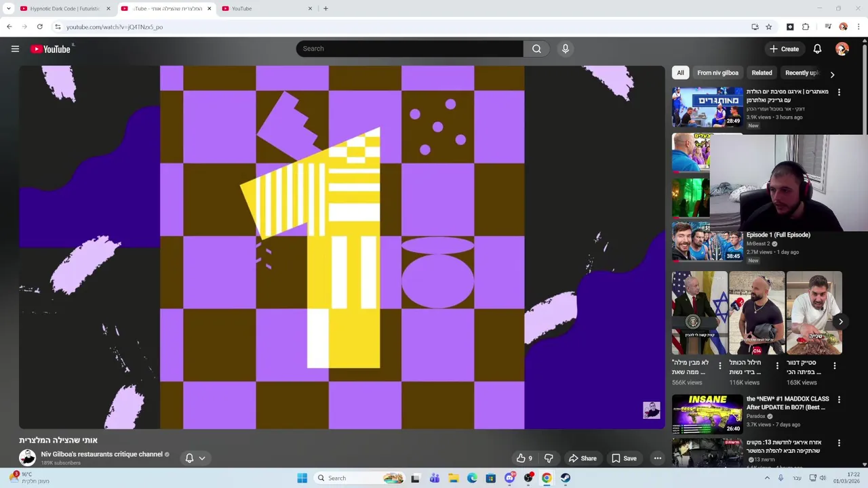Reload the page in Chrome

coord(40,27)
